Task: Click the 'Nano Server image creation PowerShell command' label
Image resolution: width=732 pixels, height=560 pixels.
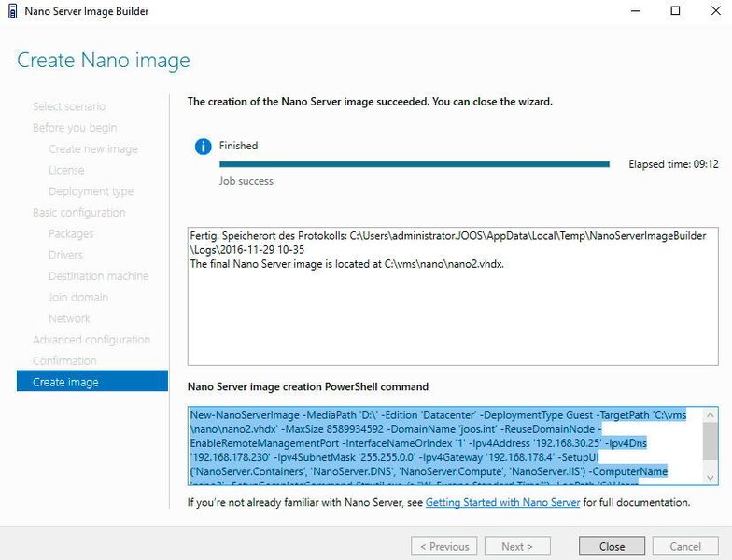Action: click(308, 386)
